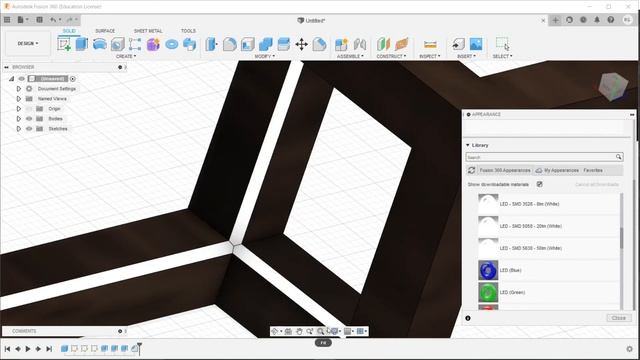Select the Hole tool
Viewport: 640px width, 360px height.
tap(118, 44)
